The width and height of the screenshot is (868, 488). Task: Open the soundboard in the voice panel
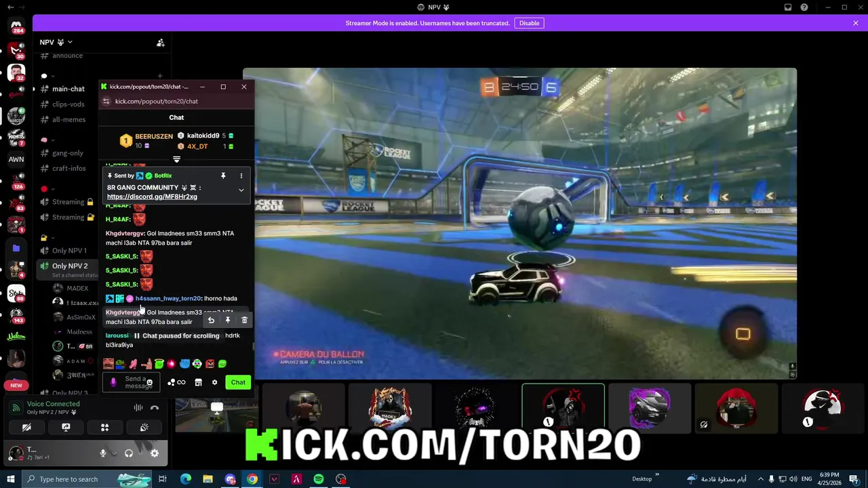coord(144,428)
